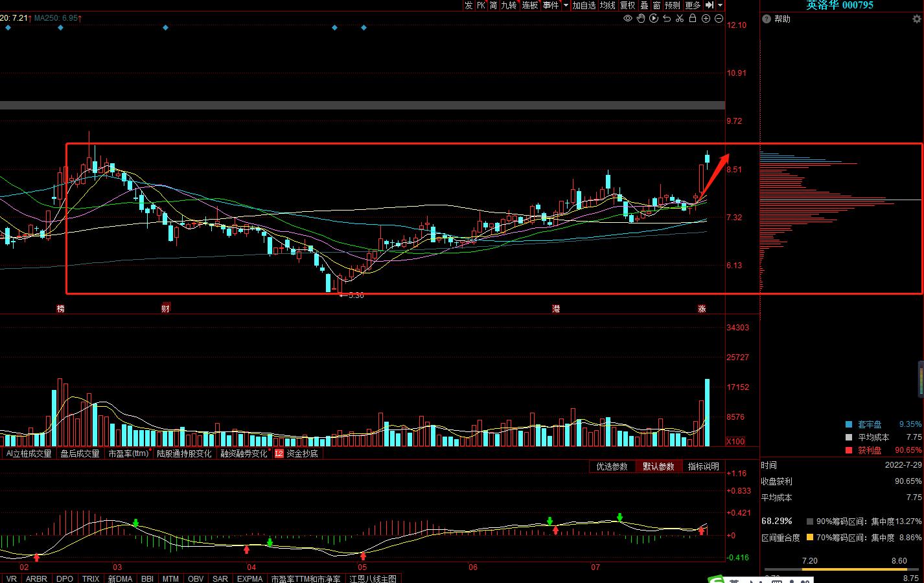The height and width of the screenshot is (583, 924).
Task: Switch to the 默认参数 tab
Action: tap(658, 466)
